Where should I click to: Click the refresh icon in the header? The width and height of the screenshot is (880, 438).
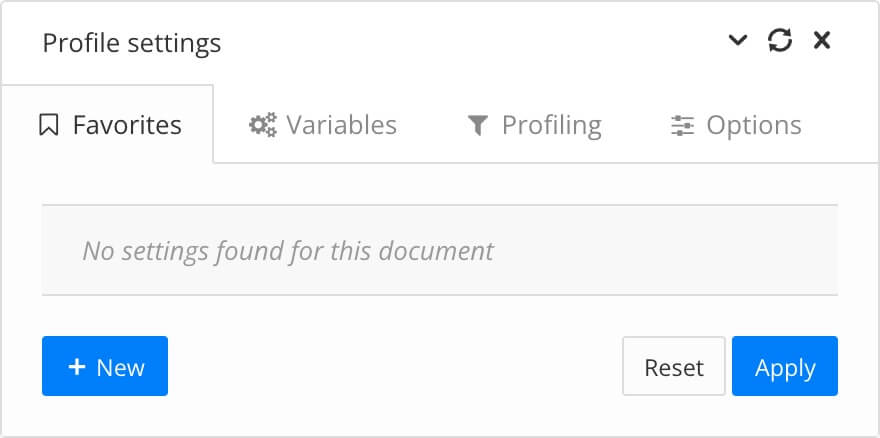[x=780, y=41]
